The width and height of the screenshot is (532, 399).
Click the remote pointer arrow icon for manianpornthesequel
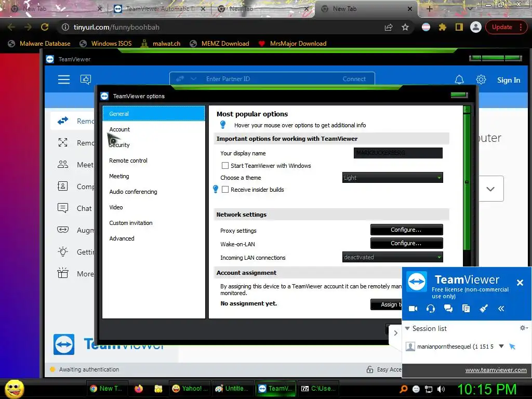click(x=512, y=347)
